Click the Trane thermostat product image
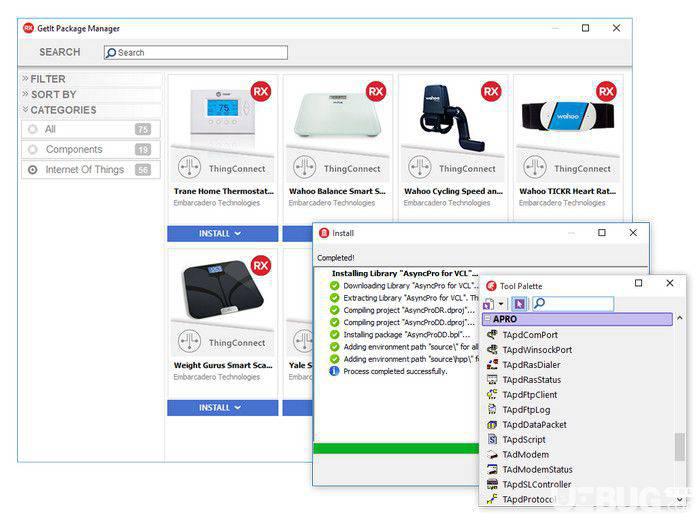The image size is (700, 521). point(222,110)
